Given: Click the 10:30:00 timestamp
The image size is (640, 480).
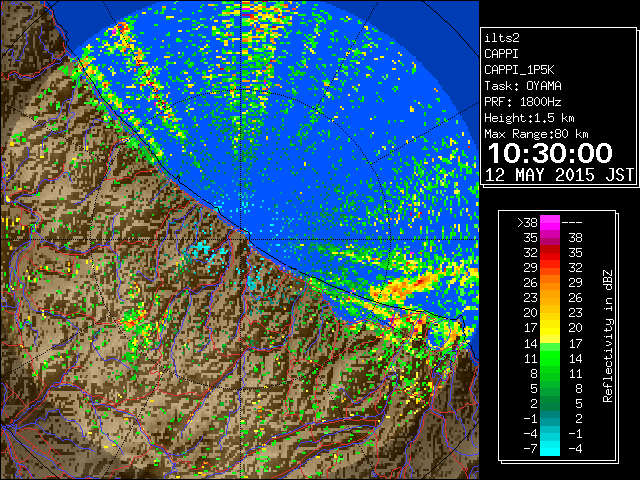Looking at the screenshot, I should (x=550, y=153).
